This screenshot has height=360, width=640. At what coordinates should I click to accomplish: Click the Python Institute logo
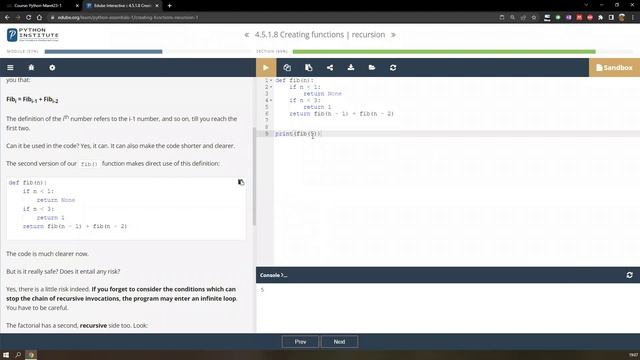pyautogui.click(x=33, y=35)
